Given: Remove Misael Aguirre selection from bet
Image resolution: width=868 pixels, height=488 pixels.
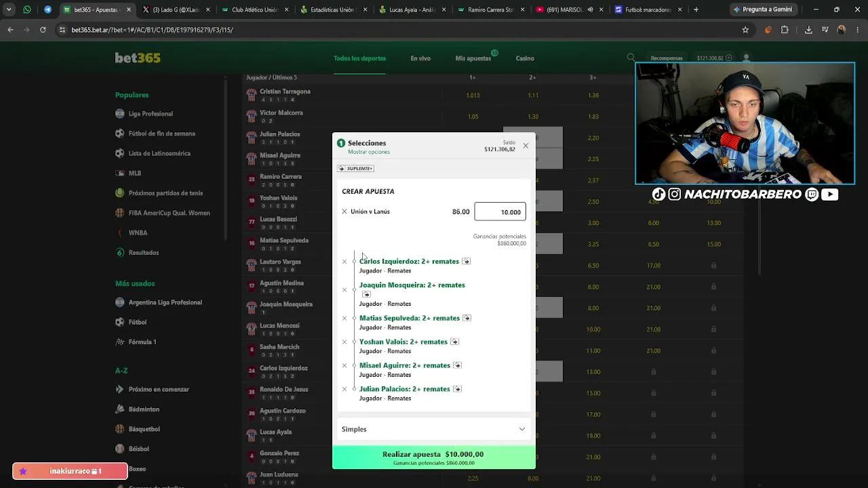Looking at the screenshot, I should (344, 366).
